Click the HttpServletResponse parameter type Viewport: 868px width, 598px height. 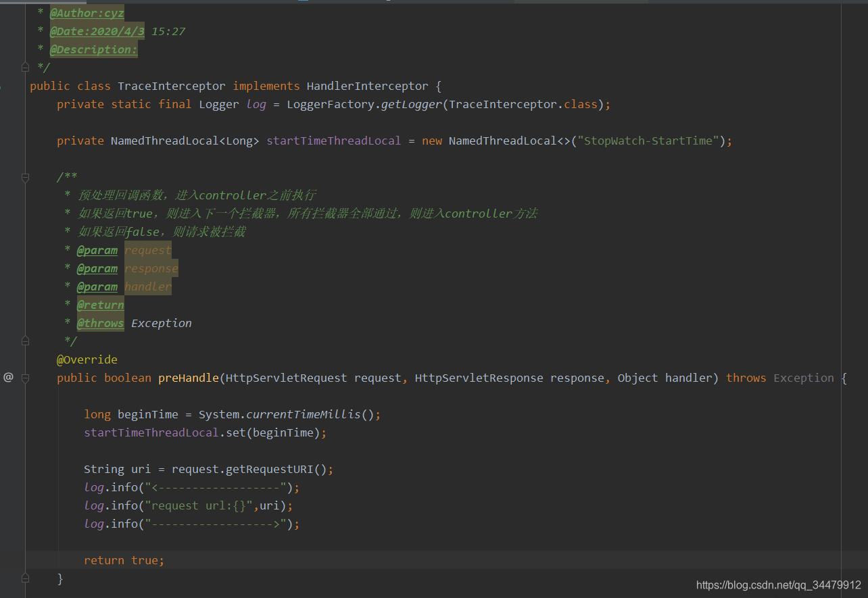[x=479, y=378]
